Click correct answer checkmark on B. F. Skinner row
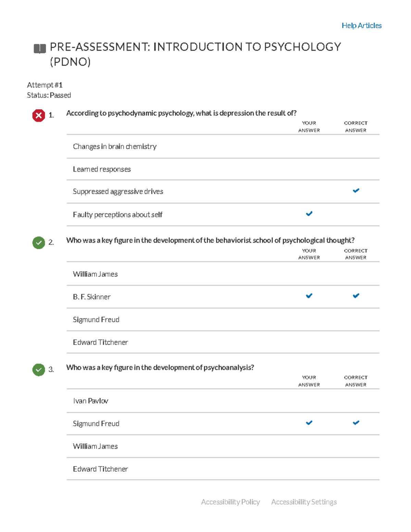This screenshot has height=532, width=411. pos(356,296)
